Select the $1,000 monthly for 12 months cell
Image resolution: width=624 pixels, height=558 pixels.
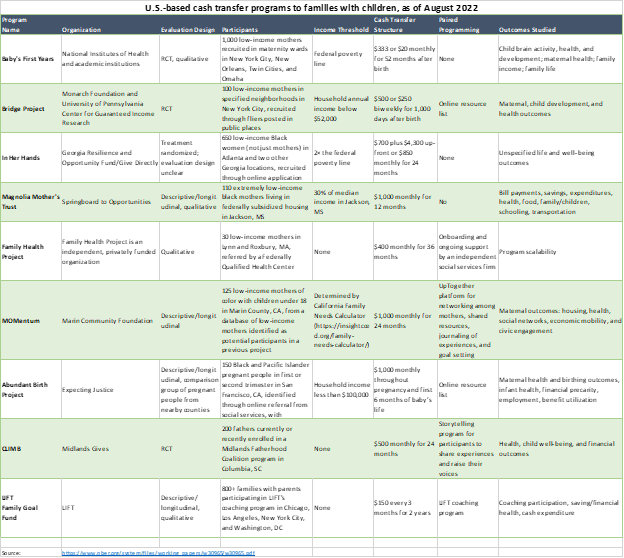click(403, 201)
